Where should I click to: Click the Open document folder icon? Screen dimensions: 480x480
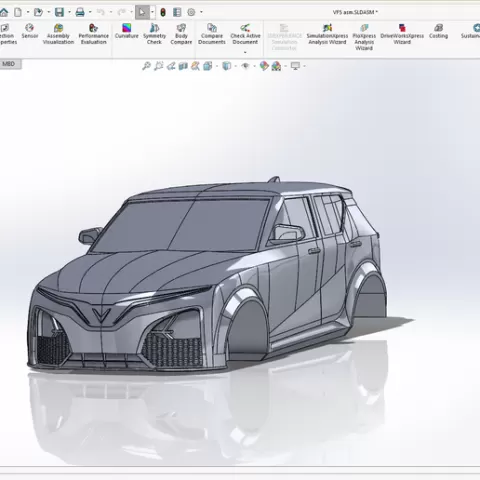(x=38, y=12)
